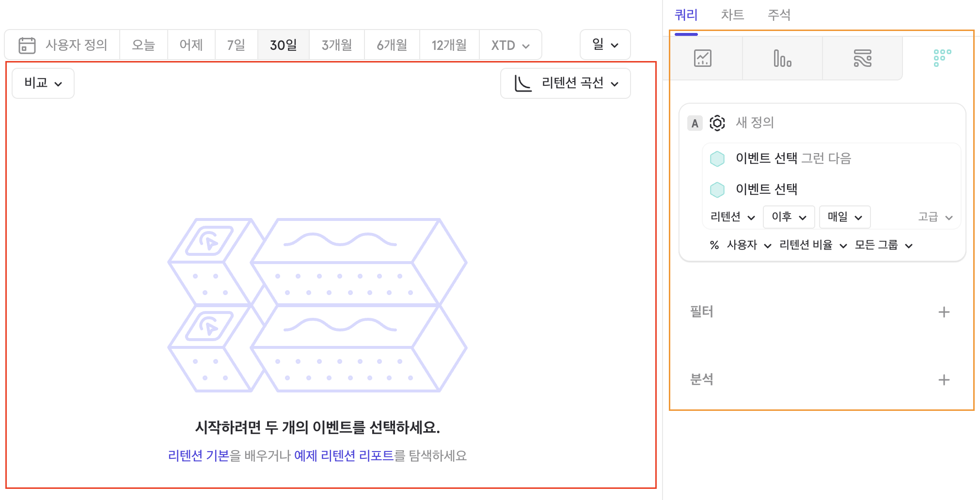Open the 예제 리텐션 리포트 link
The width and height of the screenshot is (980, 500).
tap(344, 456)
